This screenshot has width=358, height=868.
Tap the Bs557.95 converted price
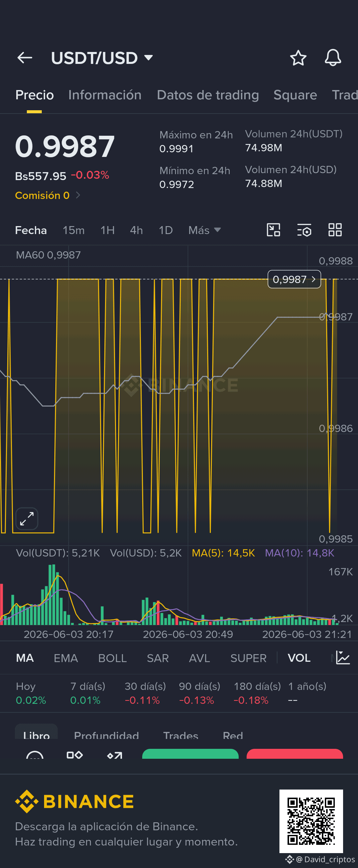coord(40,176)
